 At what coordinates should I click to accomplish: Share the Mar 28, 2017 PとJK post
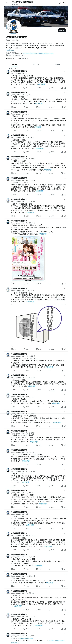pyautogui.click(x=65, y=283)
